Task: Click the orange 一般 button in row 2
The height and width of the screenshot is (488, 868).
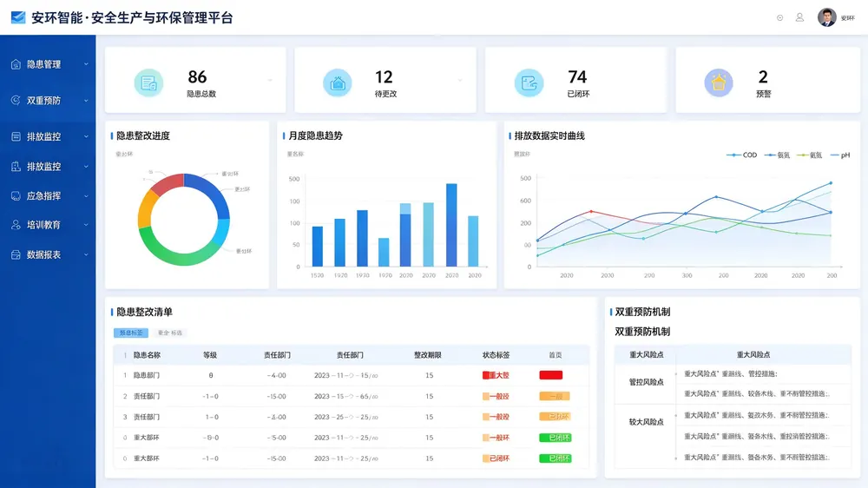Action: (555, 396)
